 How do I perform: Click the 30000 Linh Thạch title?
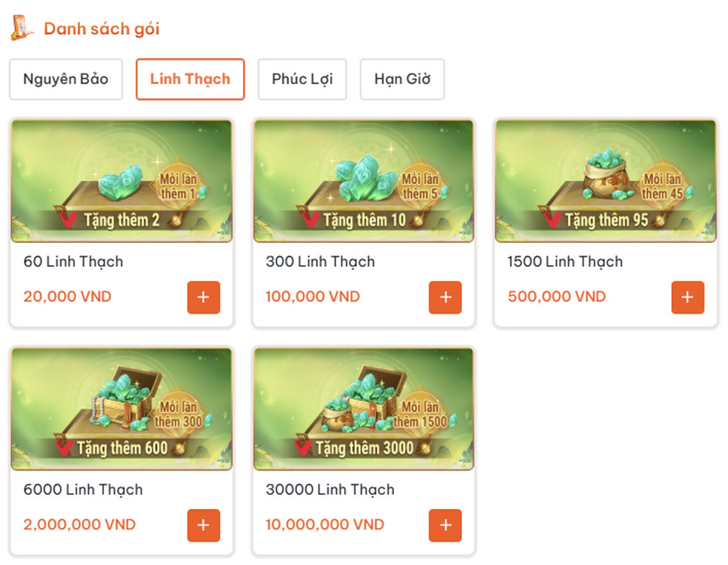click(x=330, y=490)
